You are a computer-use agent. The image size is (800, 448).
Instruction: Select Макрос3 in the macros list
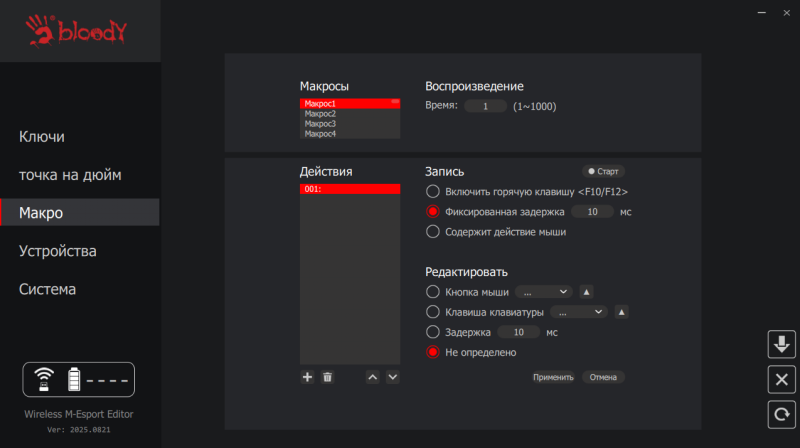click(x=320, y=124)
